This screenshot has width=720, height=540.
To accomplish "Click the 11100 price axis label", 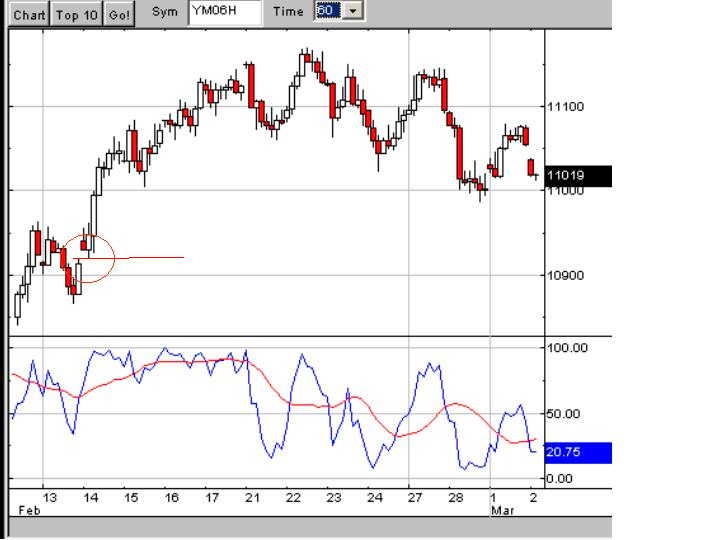I will [x=565, y=107].
